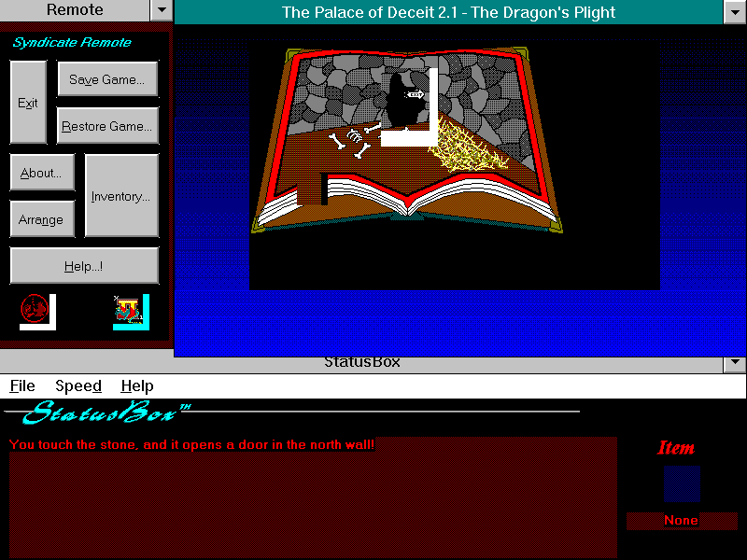Open the Inventory... window
747x560 pixels.
tap(121, 196)
